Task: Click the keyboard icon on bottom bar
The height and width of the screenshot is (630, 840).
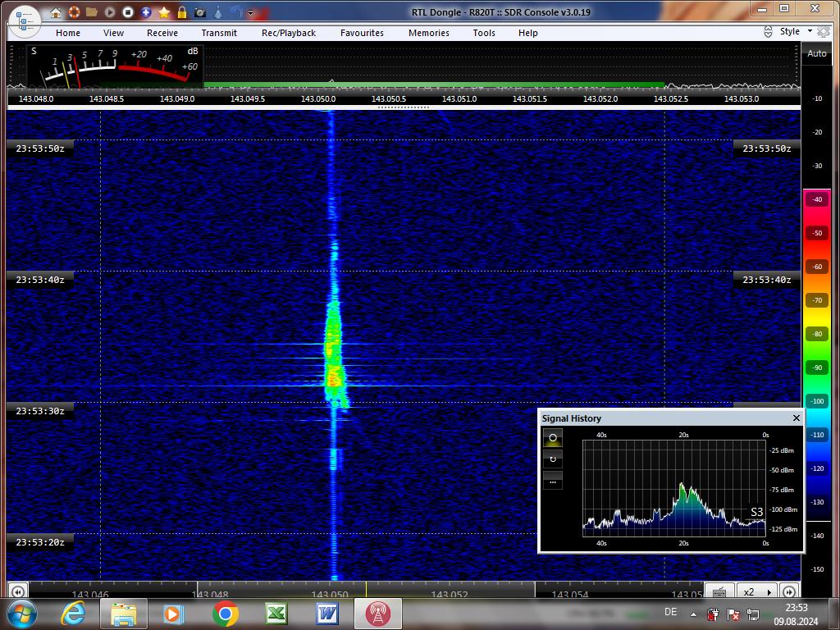Action: [719, 591]
